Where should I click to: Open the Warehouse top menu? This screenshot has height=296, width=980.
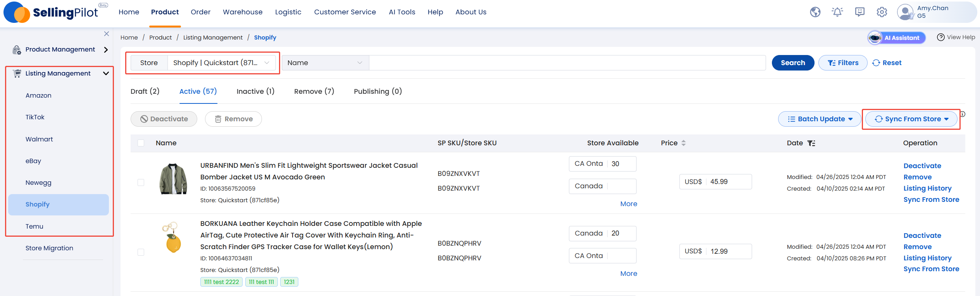[x=243, y=12]
